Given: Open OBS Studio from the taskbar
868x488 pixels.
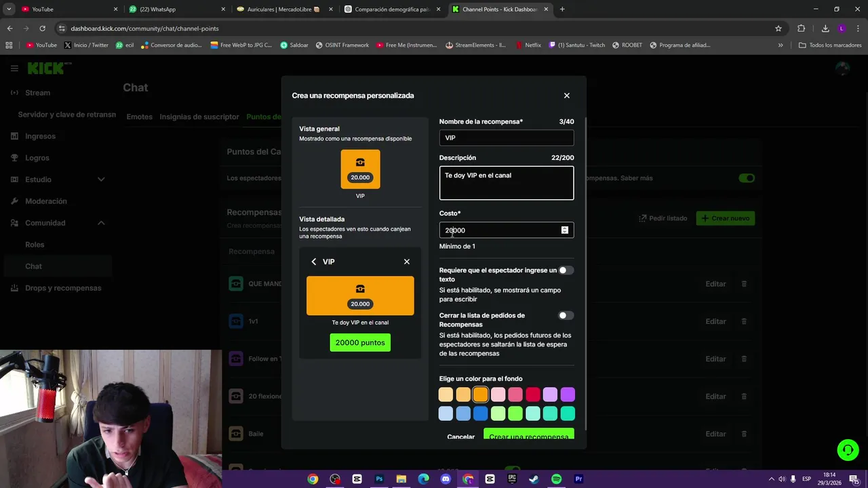Looking at the screenshot, I should pos(335,479).
